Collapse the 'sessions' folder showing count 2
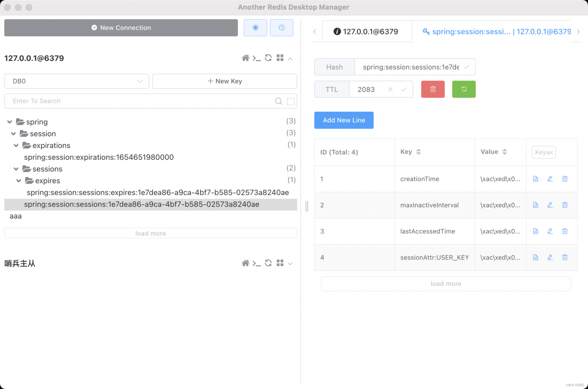The image size is (588, 389). click(x=16, y=169)
